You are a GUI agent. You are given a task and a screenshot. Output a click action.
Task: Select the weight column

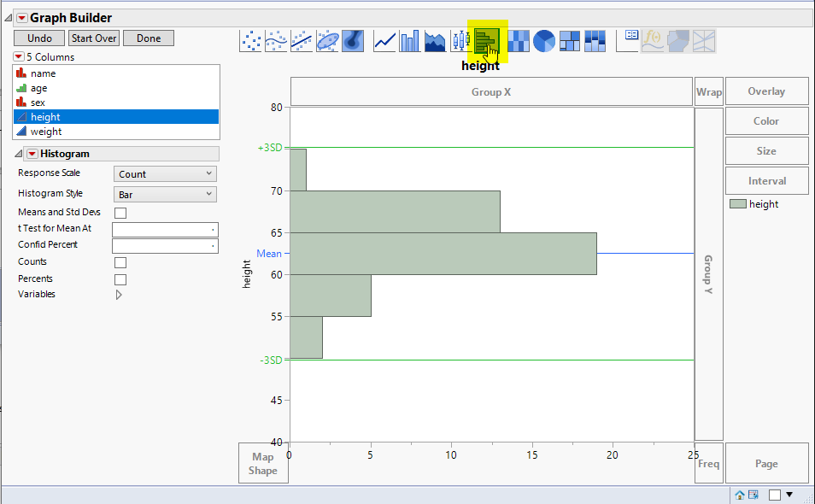click(x=116, y=132)
